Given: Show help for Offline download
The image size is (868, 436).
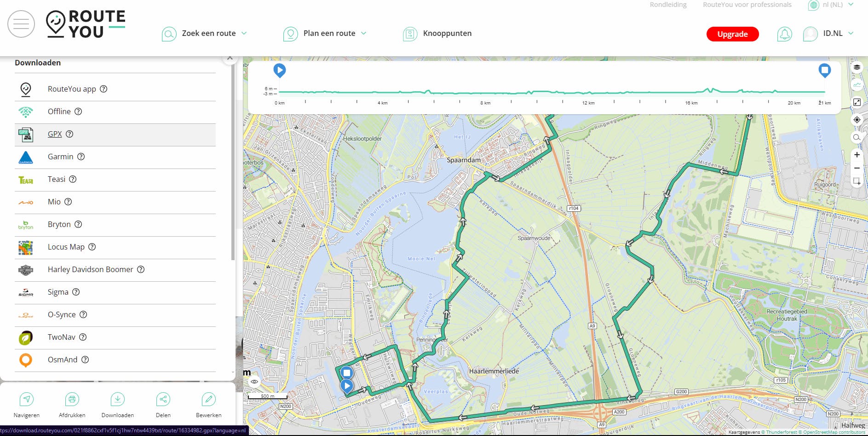Looking at the screenshot, I should pos(78,111).
